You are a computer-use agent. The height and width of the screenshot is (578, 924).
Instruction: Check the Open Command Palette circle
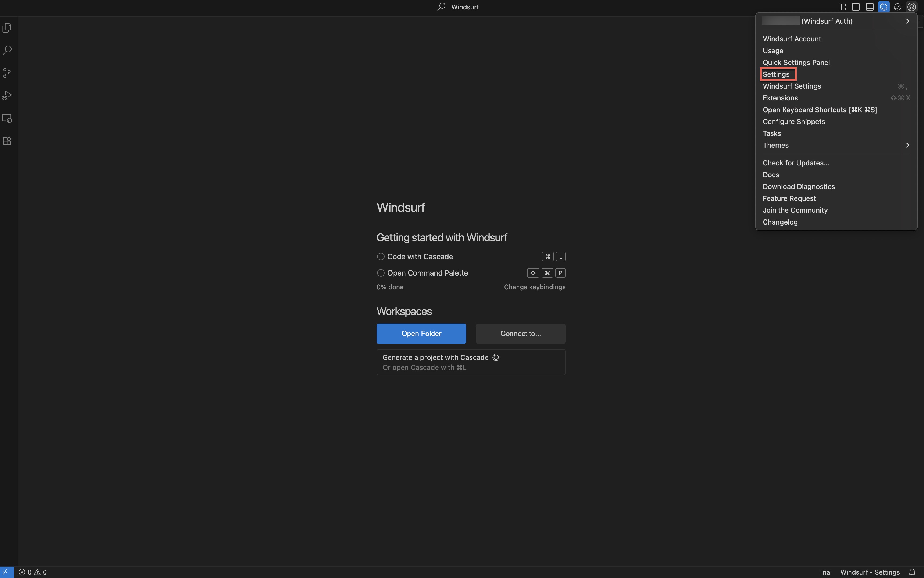pos(380,273)
